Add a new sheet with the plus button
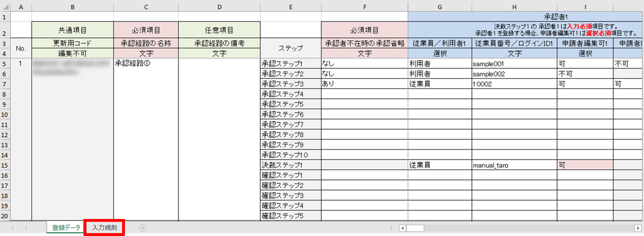Image resolution: width=644 pixels, height=236 pixels. [x=142, y=228]
